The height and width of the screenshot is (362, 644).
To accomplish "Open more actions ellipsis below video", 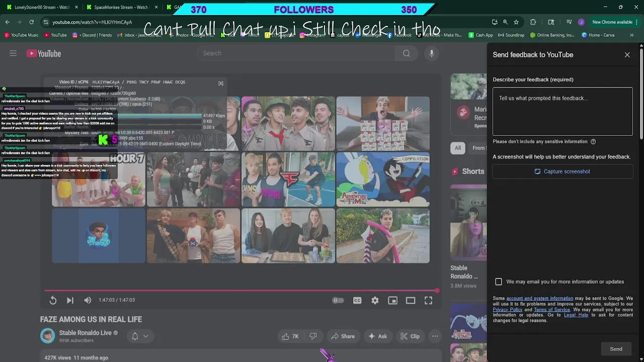I will [435, 336].
